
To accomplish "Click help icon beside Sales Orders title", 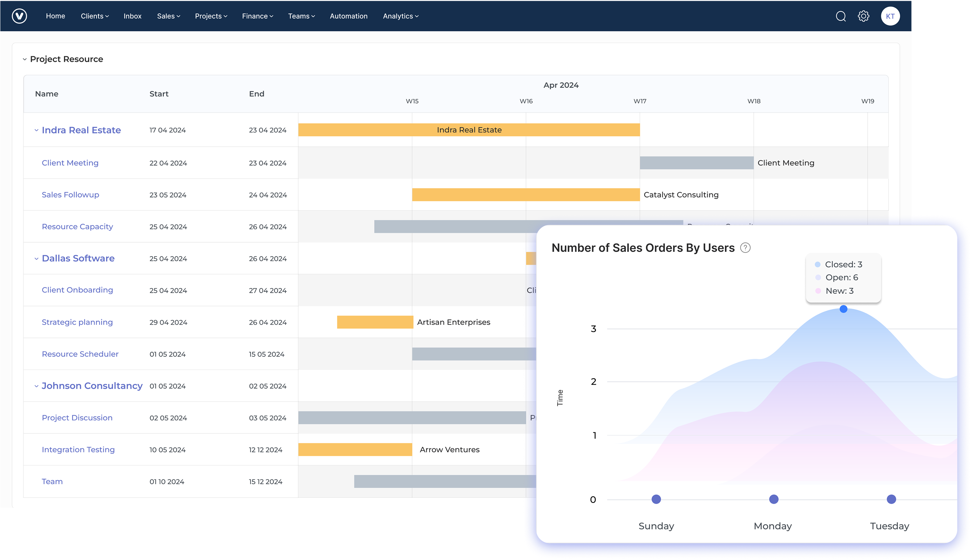I will coord(745,248).
